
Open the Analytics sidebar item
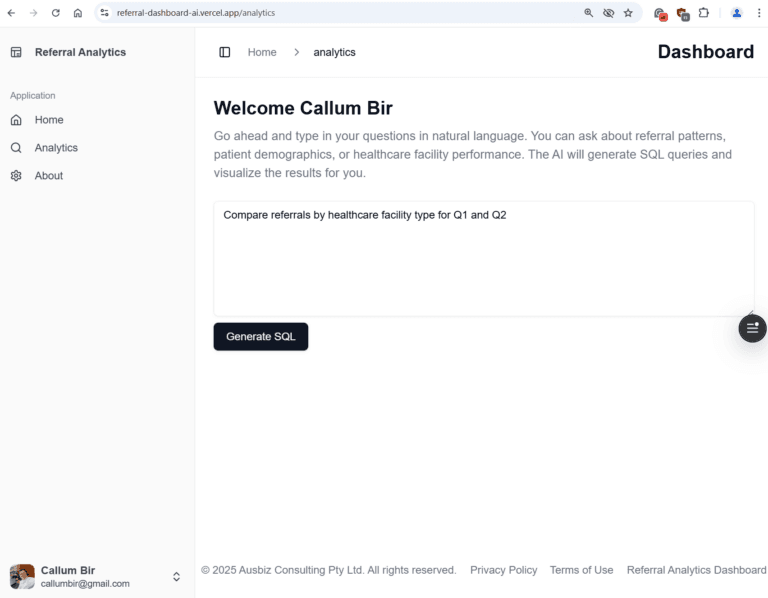click(55, 148)
